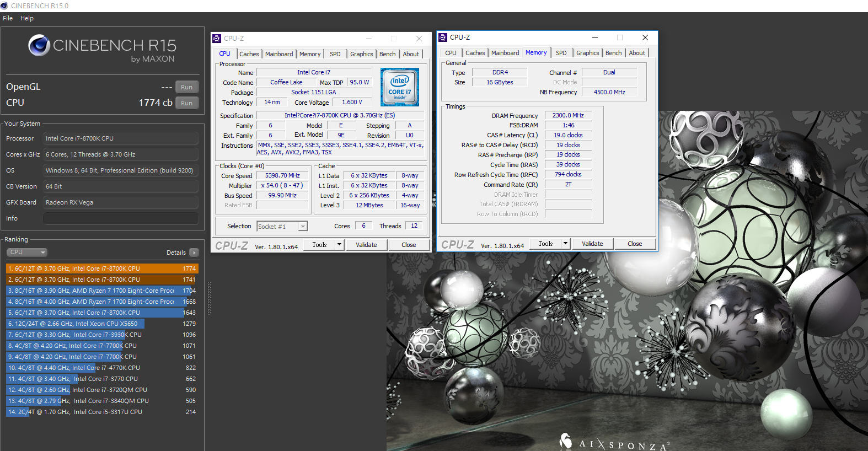Select CPU tab in left CPU-Z window

pos(225,53)
